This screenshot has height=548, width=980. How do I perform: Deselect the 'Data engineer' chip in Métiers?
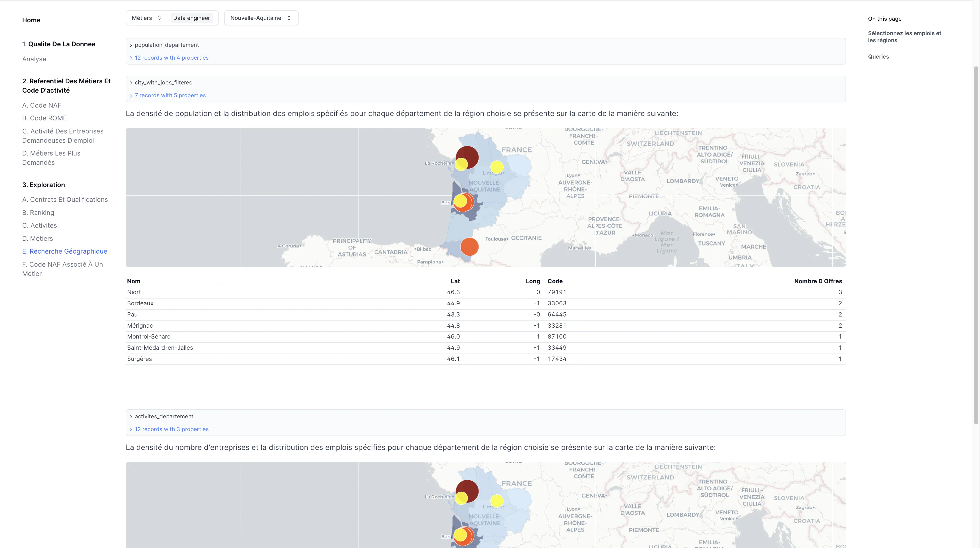pyautogui.click(x=192, y=17)
